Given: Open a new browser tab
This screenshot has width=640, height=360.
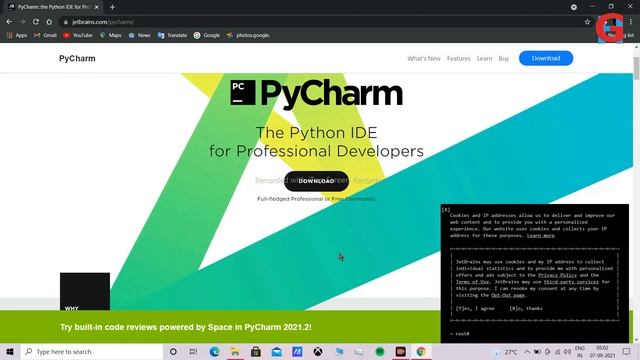Looking at the screenshot, I should (112, 7).
